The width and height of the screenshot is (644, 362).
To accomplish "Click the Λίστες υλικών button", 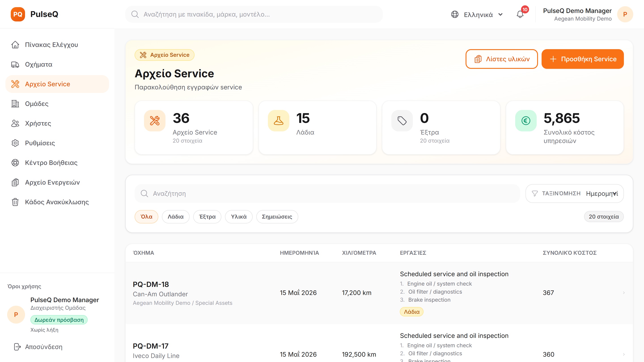I will click(x=502, y=59).
